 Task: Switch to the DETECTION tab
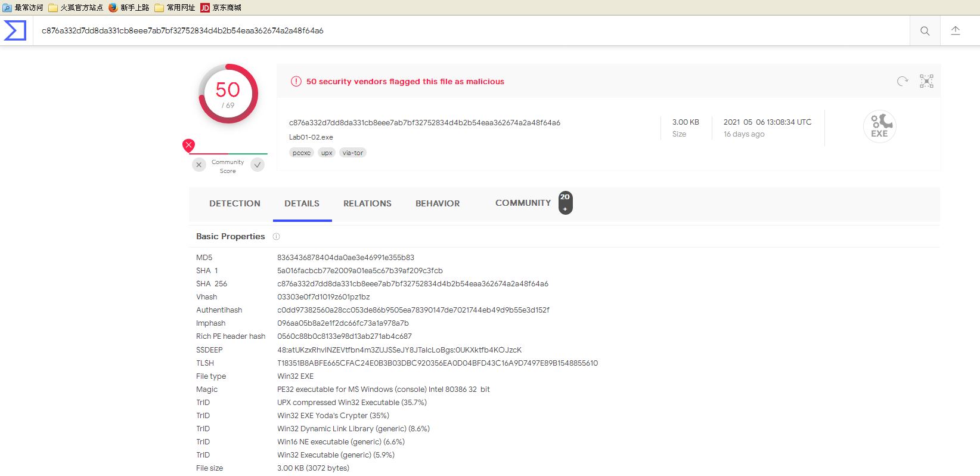click(235, 203)
